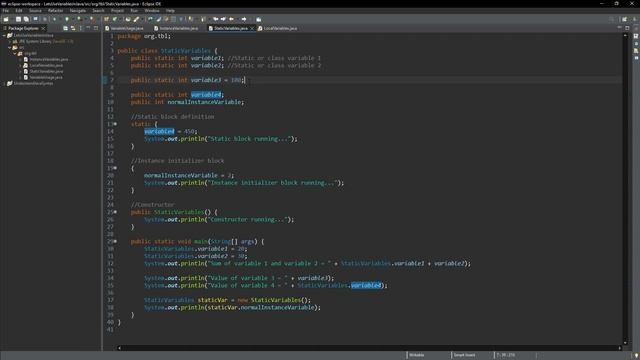The width and height of the screenshot is (640, 360).
Task: Collapse the org.tbl package node
Action: coord(15,53)
